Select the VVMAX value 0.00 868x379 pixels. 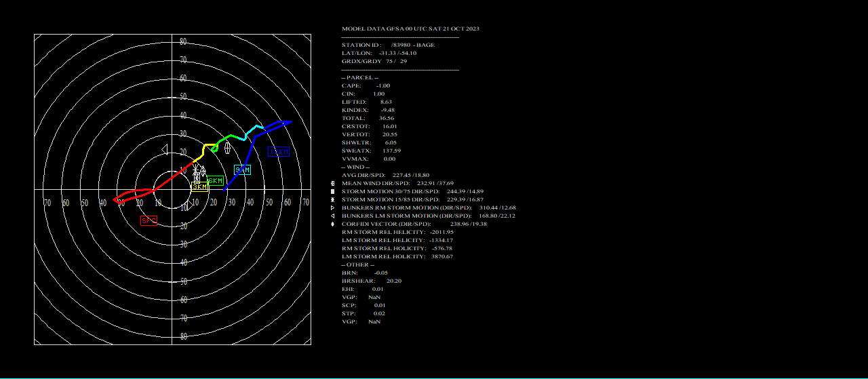(x=389, y=159)
